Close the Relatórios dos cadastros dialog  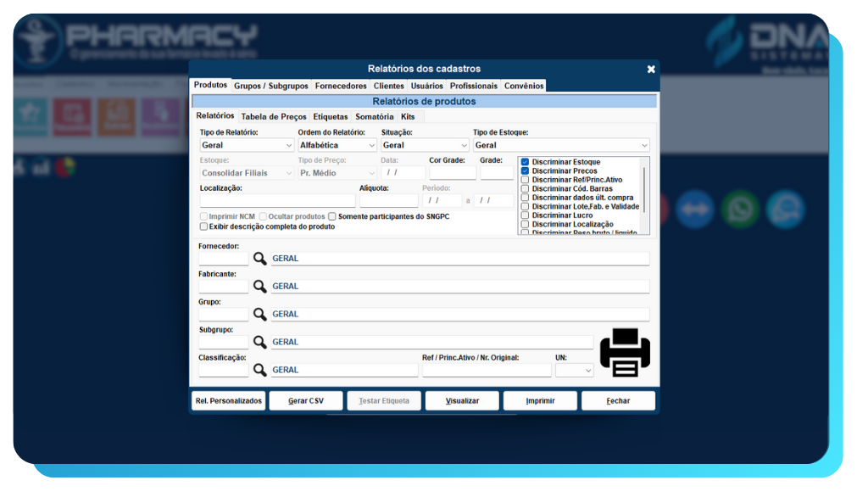click(x=651, y=70)
